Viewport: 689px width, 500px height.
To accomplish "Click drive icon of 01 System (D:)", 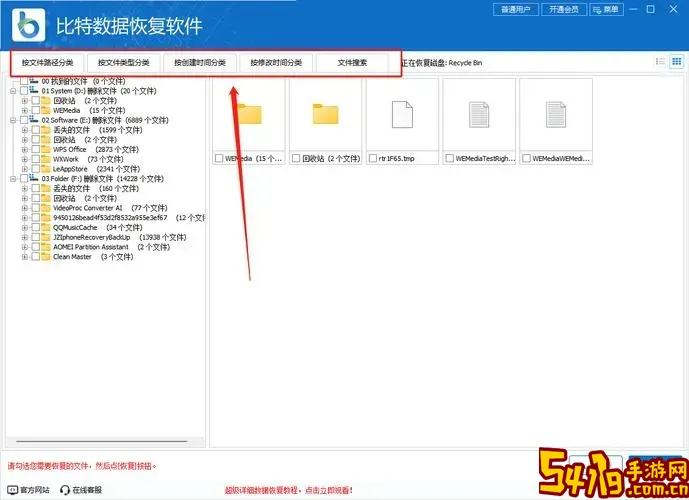I will [x=34, y=91].
